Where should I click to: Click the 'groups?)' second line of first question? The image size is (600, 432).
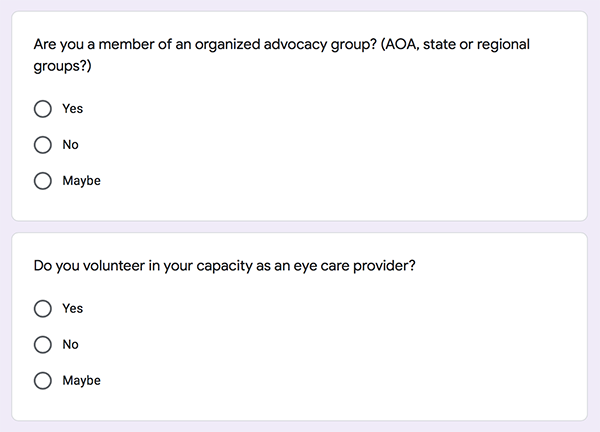(61, 67)
